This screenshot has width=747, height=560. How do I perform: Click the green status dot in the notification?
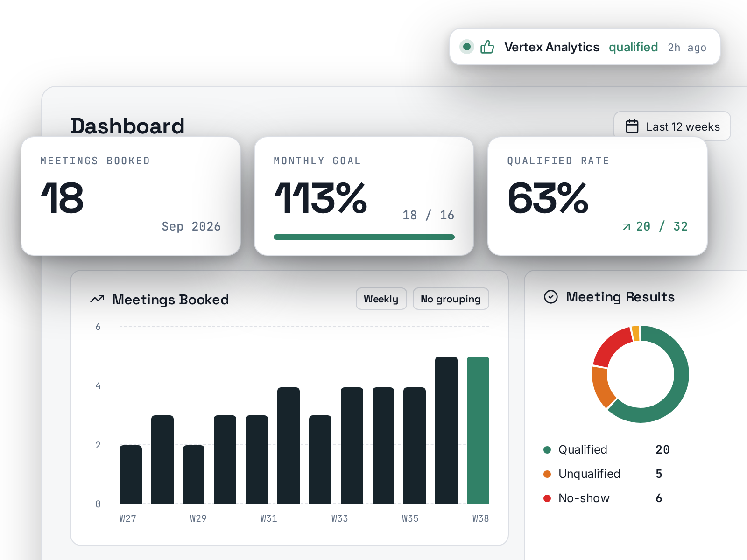point(466,47)
